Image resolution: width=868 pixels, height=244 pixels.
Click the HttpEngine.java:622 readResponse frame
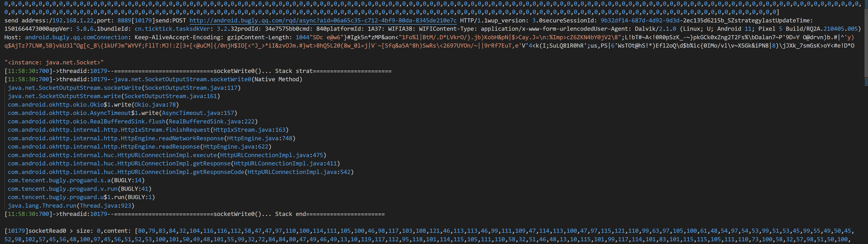140,147
